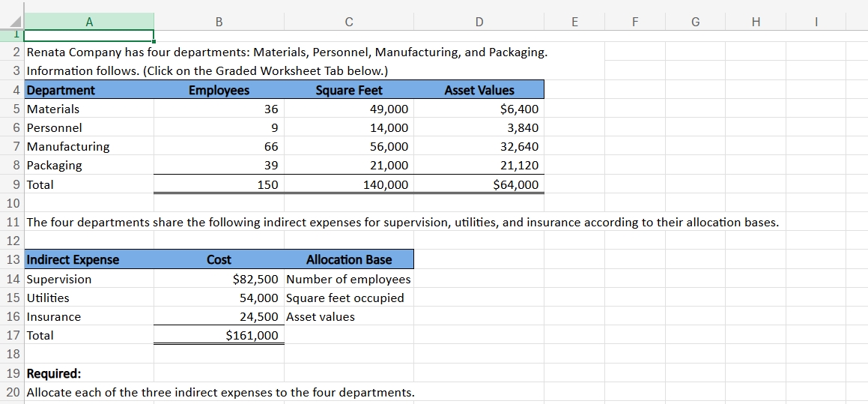Click the 'Cost' header cell
This screenshot has width=868, height=404.
coord(219,260)
